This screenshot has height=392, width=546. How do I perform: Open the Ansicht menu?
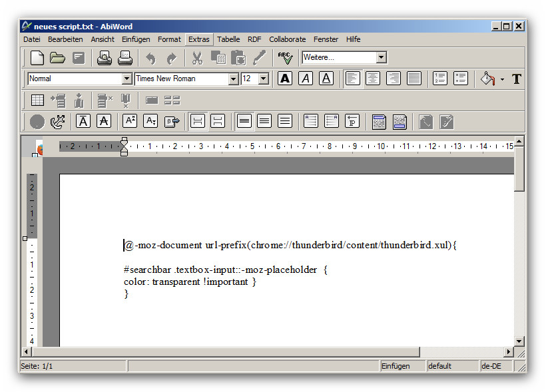pos(103,39)
